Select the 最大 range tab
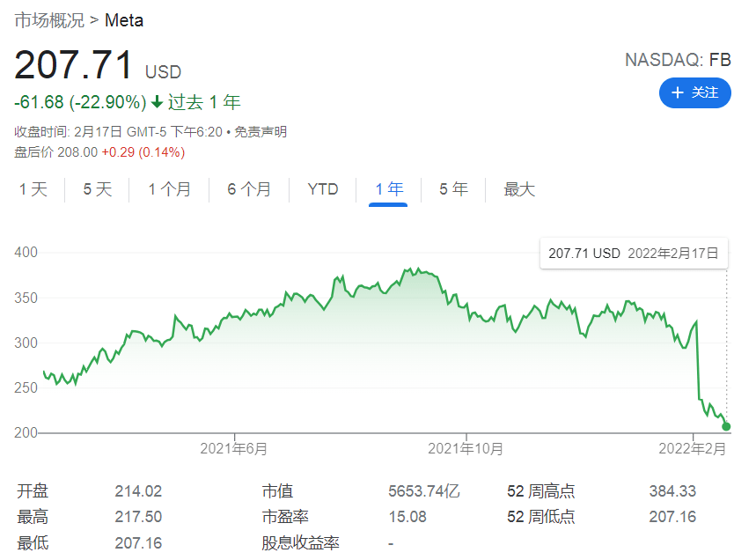Screen dimensions: 756x560 coord(519,189)
